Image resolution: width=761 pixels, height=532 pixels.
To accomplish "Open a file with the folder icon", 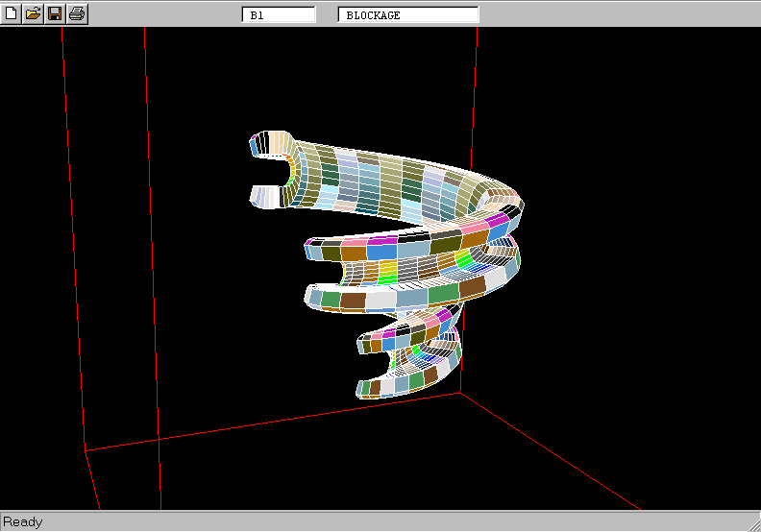I will coord(33,13).
